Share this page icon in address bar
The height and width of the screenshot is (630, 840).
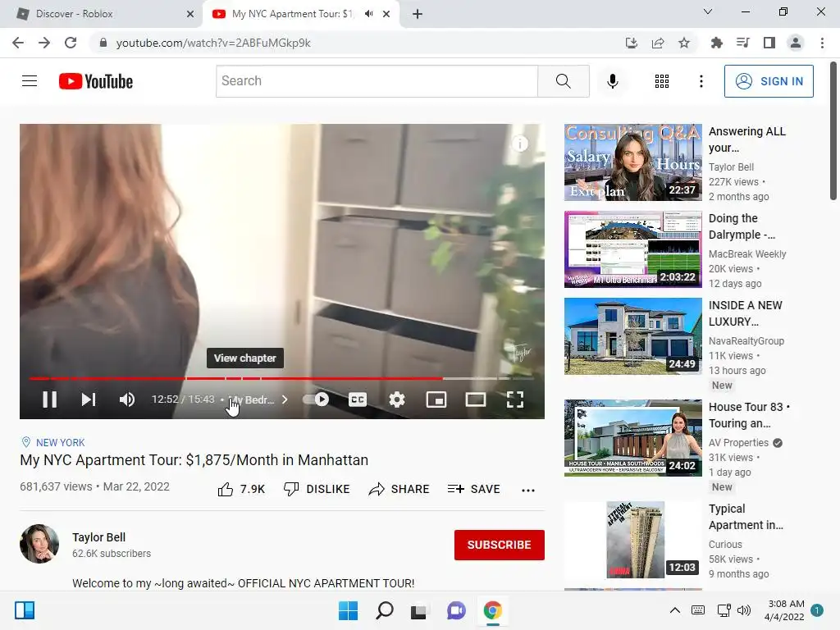tap(658, 43)
